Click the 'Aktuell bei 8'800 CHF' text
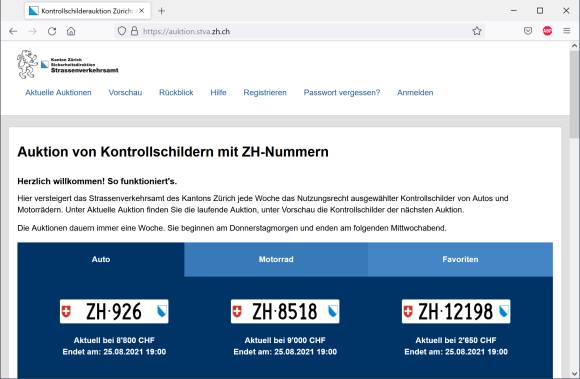Viewport: 580px width, 379px height. 114,340
